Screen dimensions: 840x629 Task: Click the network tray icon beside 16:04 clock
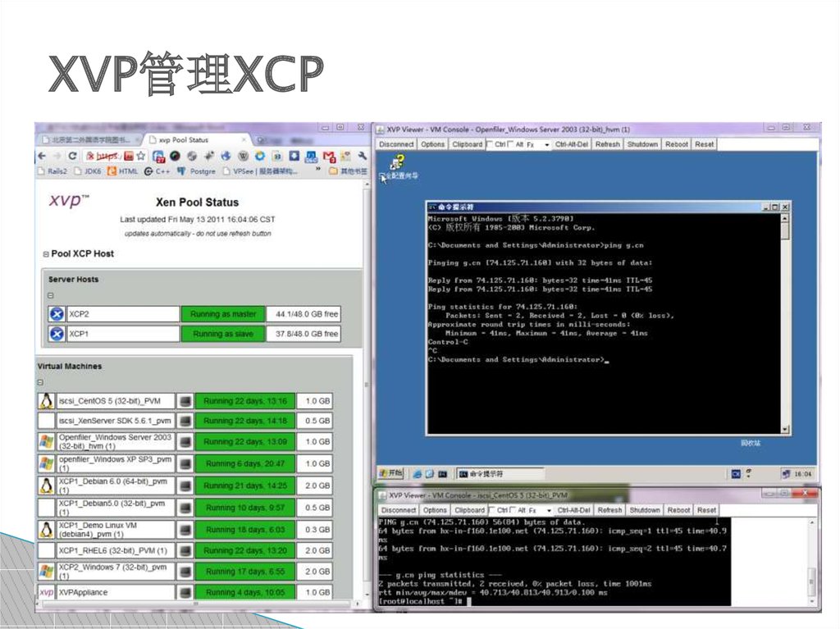point(785,474)
